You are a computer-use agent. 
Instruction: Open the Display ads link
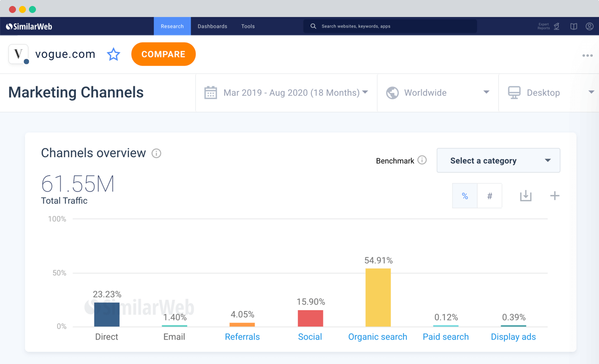point(513,337)
